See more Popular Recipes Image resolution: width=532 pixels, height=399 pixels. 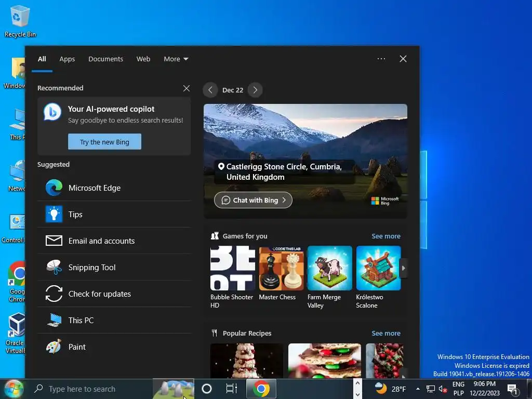(x=386, y=333)
